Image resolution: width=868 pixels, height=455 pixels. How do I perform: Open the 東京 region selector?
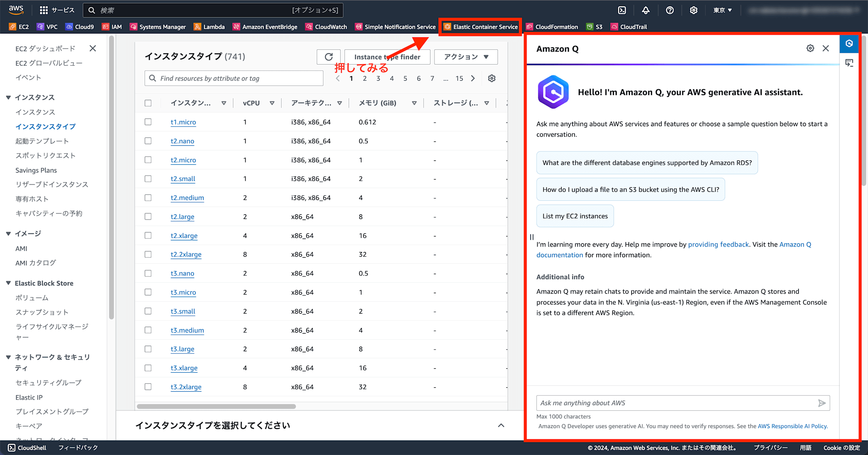pyautogui.click(x=722, y=10)
